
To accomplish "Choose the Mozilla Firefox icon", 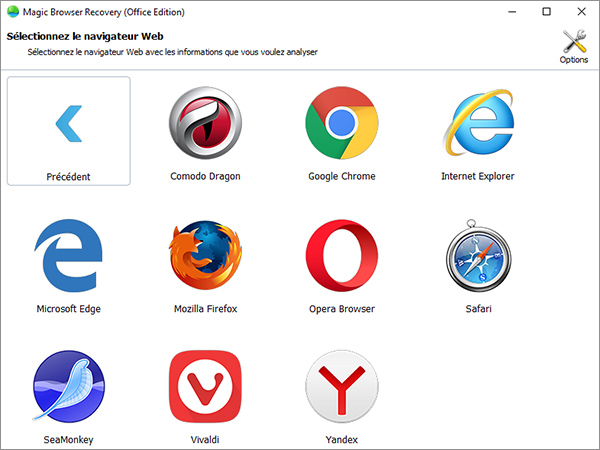I will [x=205, y=255].
